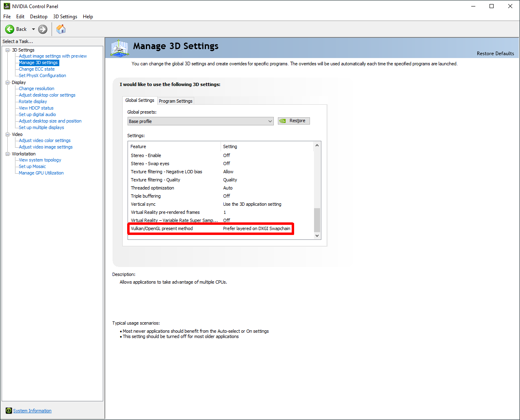The image size is (520, 420).
Task: Open the System Information link
Action: click(32, 411)
